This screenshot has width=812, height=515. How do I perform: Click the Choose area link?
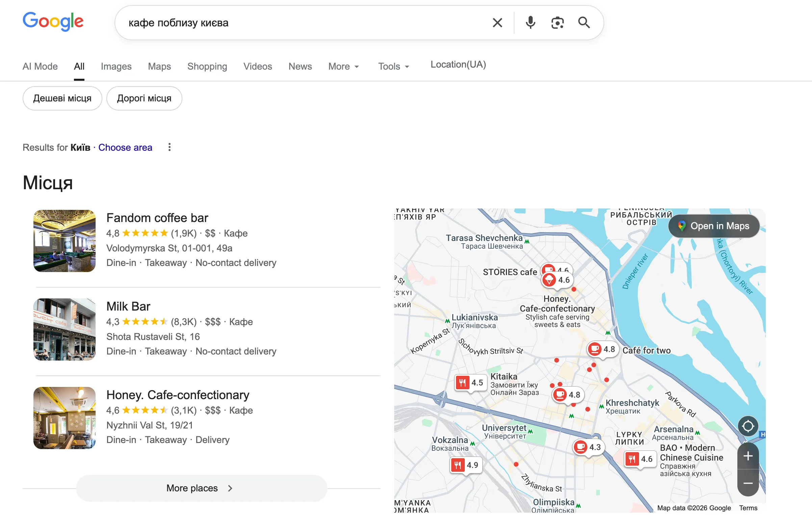[125, 147]
